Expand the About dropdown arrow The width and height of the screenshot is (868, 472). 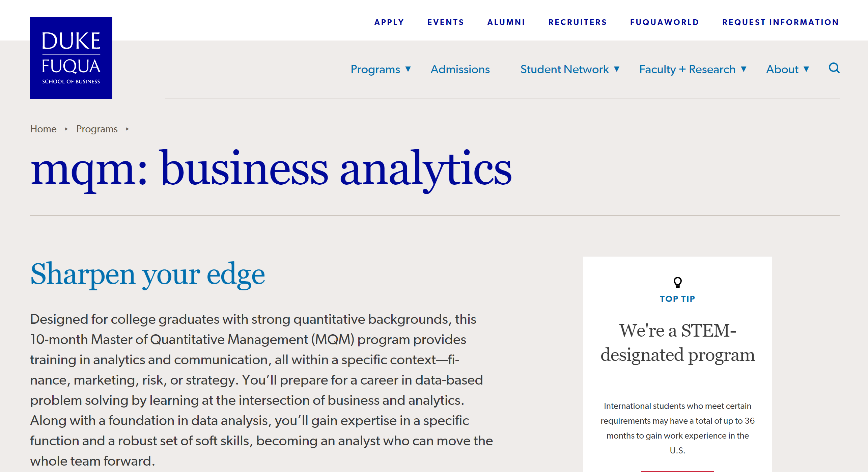806,69
